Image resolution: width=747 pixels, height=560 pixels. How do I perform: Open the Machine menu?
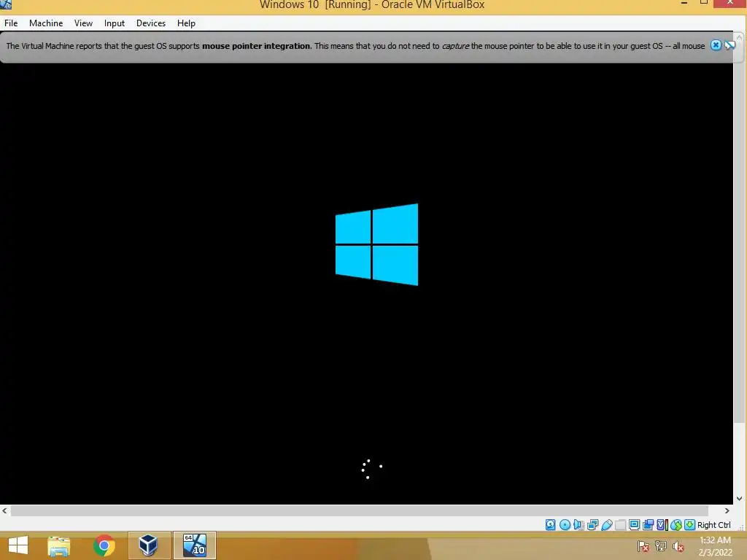46,23
